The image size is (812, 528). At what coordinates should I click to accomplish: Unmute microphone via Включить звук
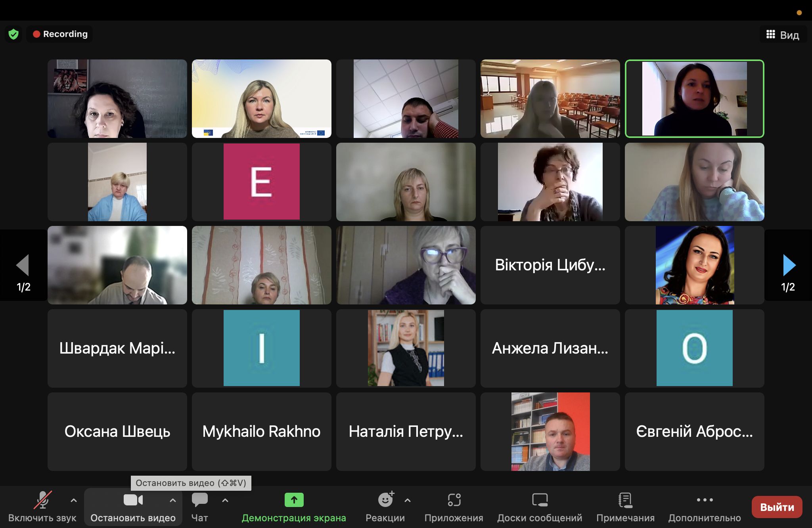pyautogui.click(x=42, y=500)
